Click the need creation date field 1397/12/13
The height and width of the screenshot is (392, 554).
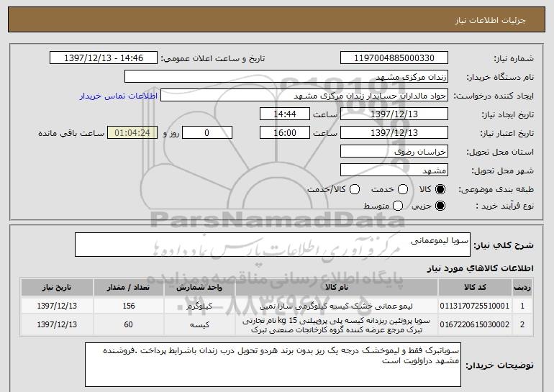[394, 114]
